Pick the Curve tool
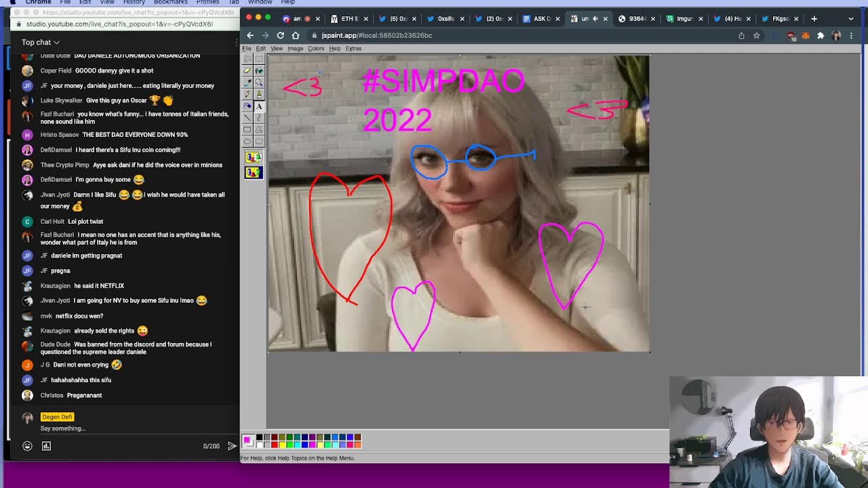The image size is (868, 488). coord(259,117)
